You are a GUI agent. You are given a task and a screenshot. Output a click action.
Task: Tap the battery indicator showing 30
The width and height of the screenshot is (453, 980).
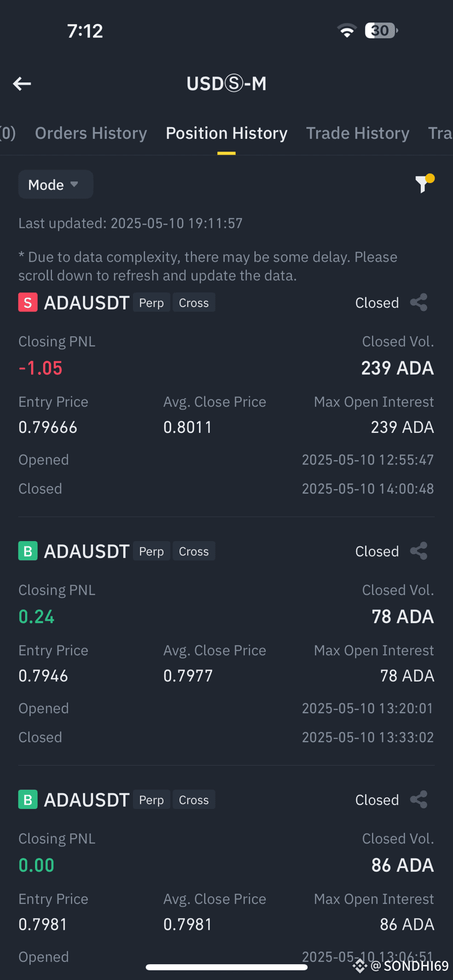coord(381,31)
